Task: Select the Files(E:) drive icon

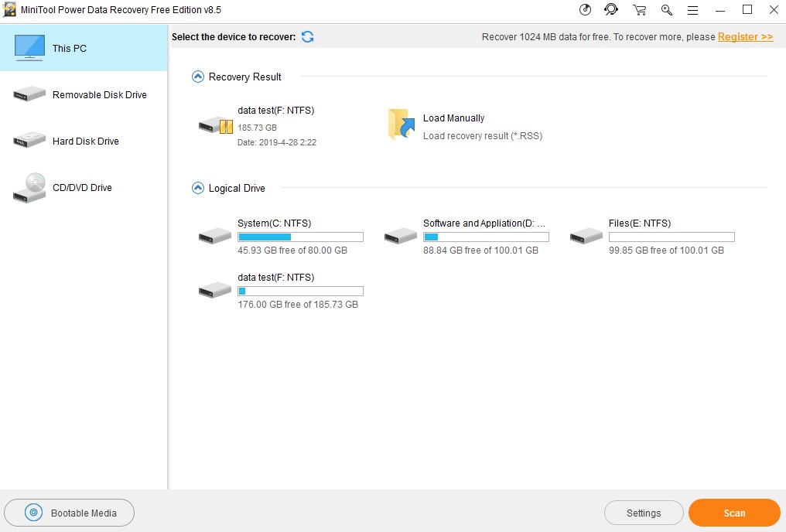Action: pos(586,236)
